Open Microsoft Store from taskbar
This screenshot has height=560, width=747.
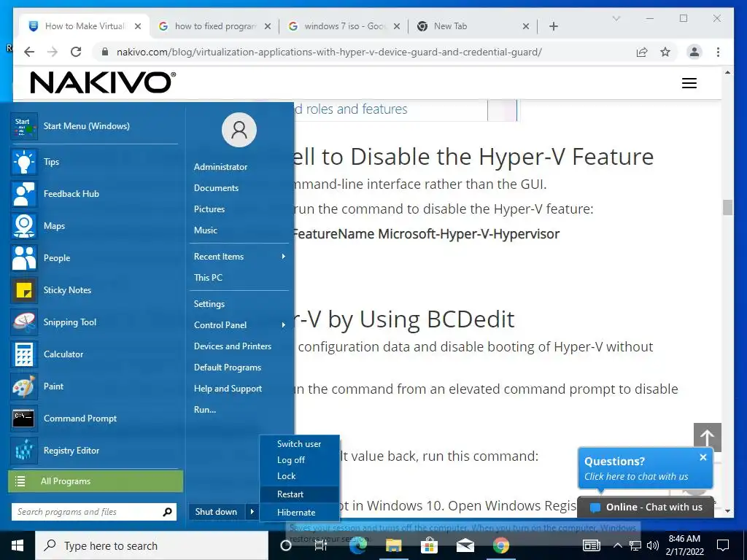click(x=429, y=545)
